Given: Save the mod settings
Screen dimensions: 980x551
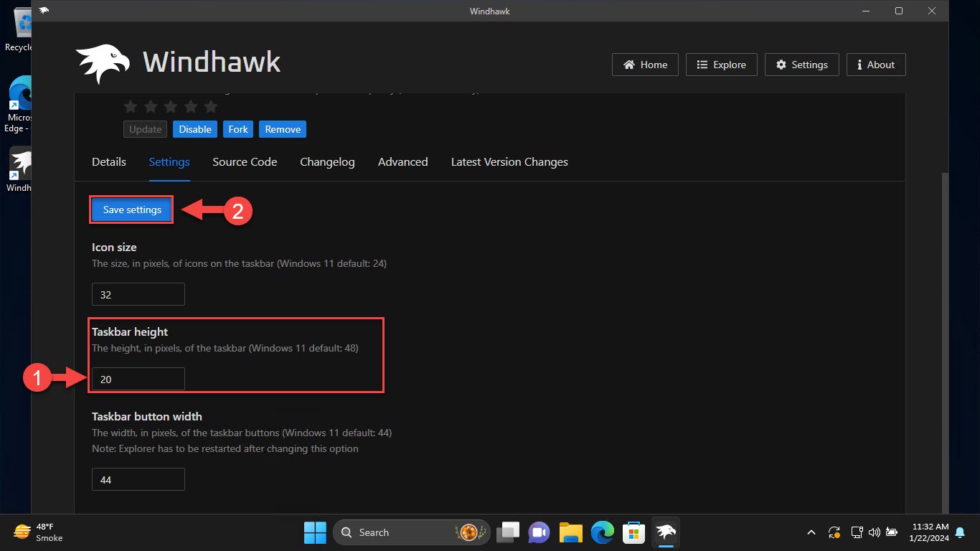Looking at the screenshot, I should point(132,209).
